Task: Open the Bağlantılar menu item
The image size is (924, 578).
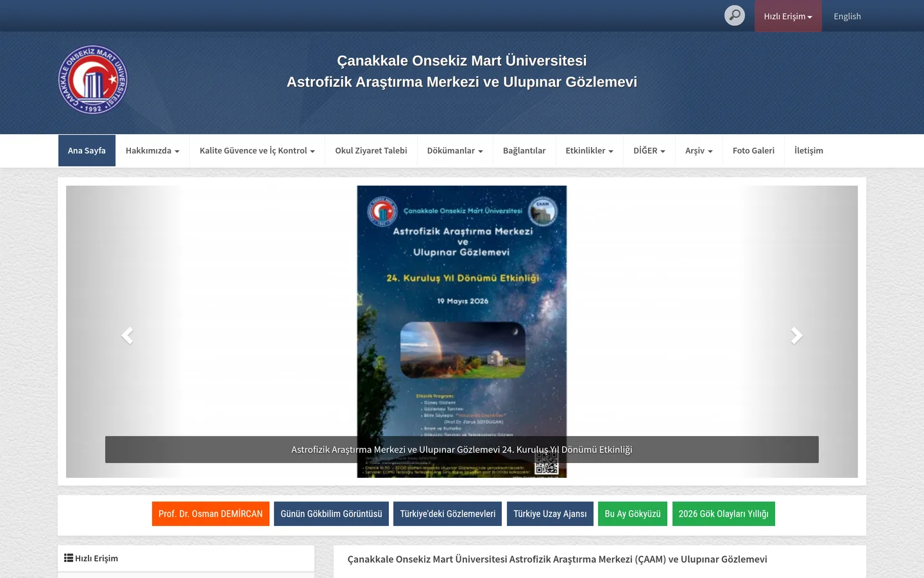Action: tap(524, 151)
